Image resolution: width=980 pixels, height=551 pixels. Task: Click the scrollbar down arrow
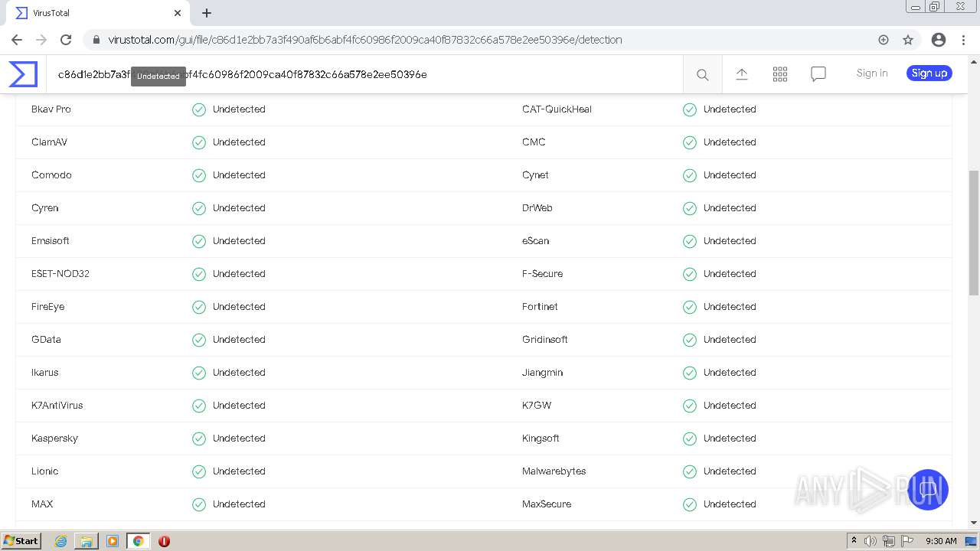[974, 523]
